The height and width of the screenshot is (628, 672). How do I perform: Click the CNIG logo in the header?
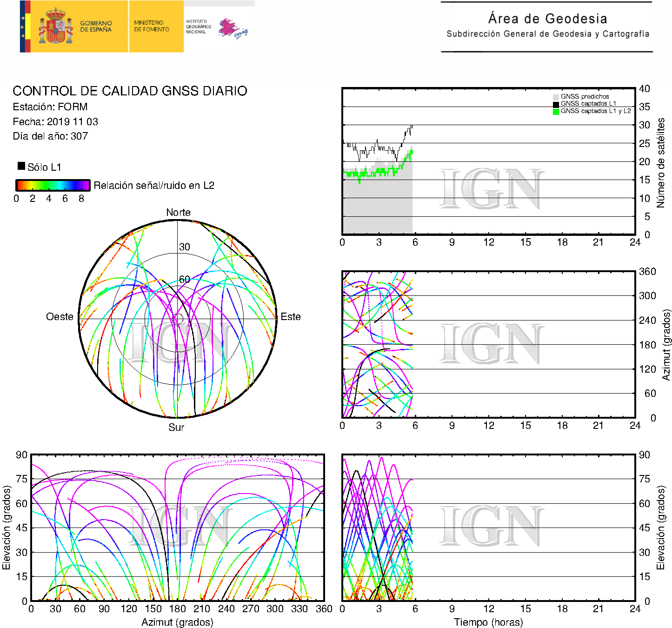tap(233, 28)
